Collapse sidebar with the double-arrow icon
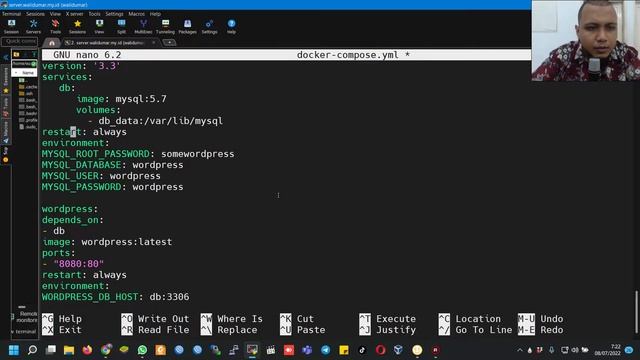 pyautogui.click(x=5, y=57)
